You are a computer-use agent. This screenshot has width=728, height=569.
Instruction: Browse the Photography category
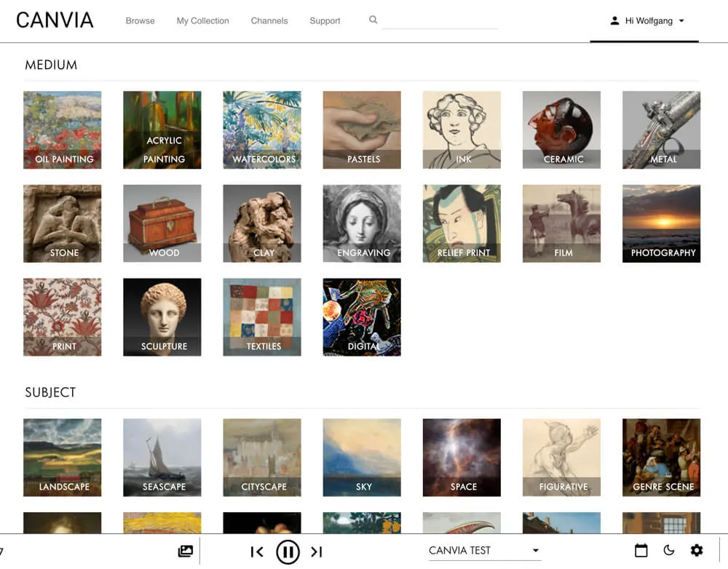click(x=661, y=223)
